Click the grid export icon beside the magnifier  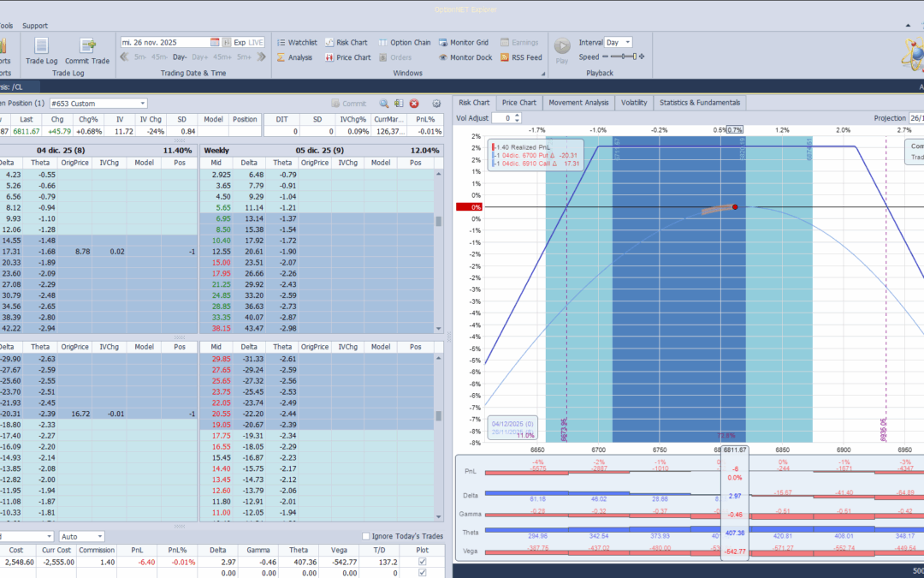[x=399, y=104]
